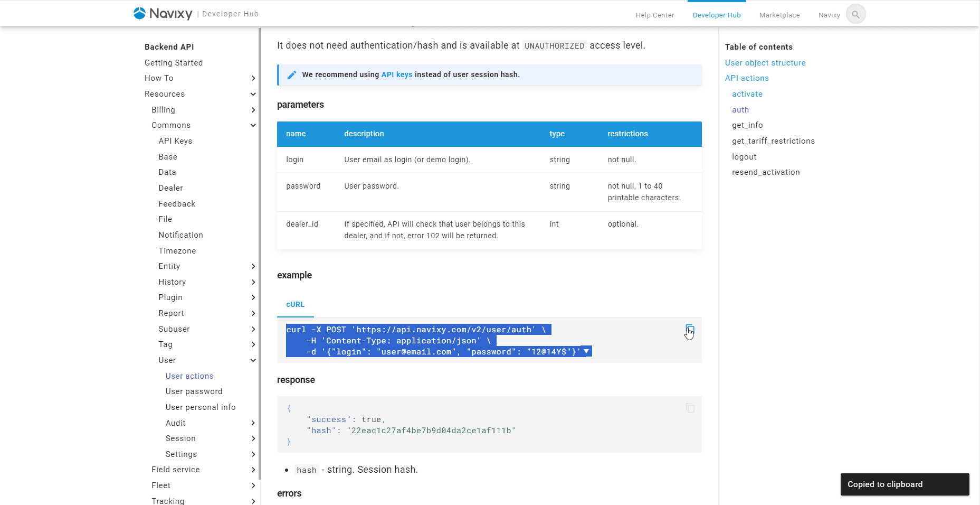This screenshot has width=980, height=505.
Task: Collapse the Commons section
Action: 253,125
